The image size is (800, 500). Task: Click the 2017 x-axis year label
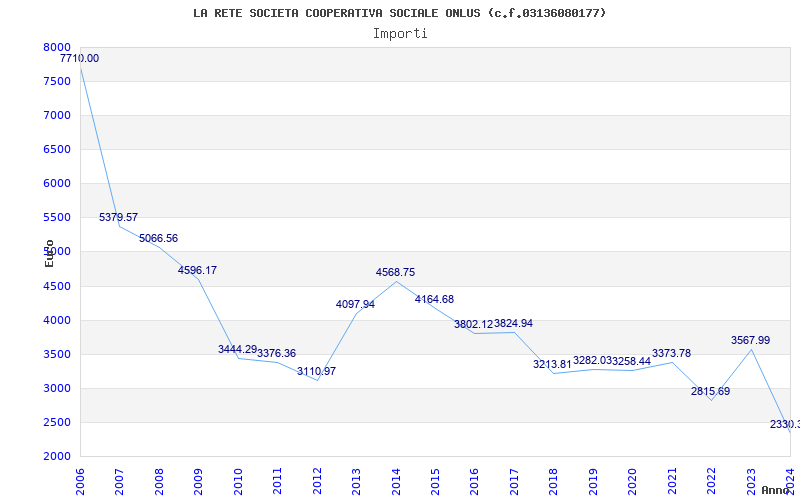pos(514,481)
